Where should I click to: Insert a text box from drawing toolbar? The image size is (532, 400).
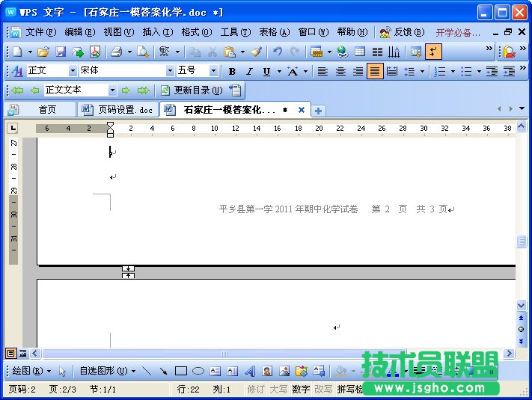(x=215, y=371)
